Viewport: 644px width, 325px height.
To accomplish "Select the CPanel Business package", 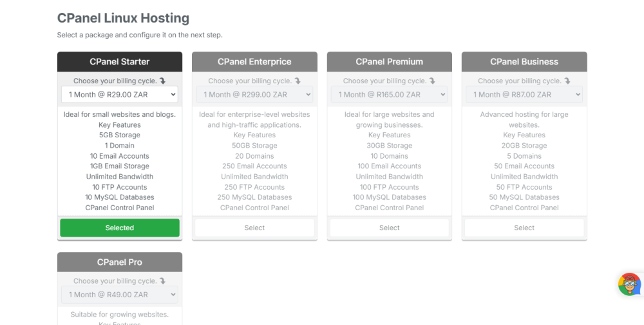I will pyautogui.click(x=524, y=228).
